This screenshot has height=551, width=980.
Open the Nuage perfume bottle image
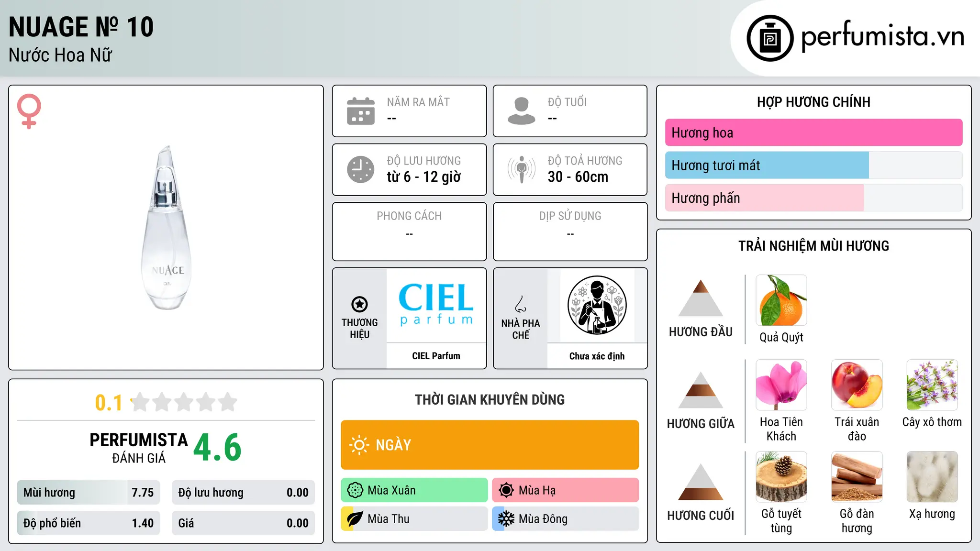tap(167, 228)
